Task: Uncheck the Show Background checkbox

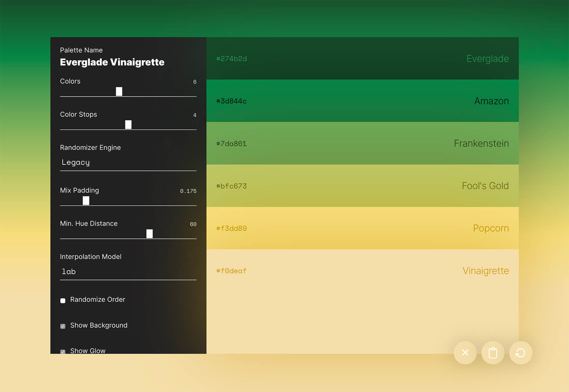Action: click(x=63, y=326)
